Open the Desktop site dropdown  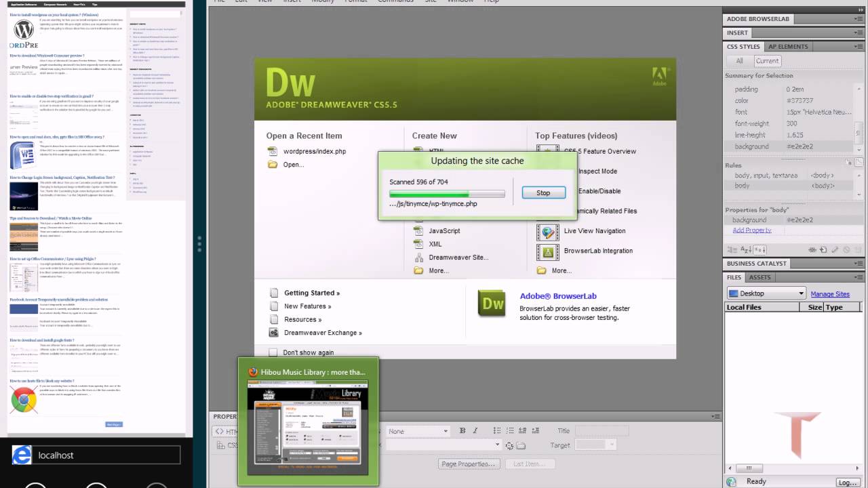tap(766, 293)
